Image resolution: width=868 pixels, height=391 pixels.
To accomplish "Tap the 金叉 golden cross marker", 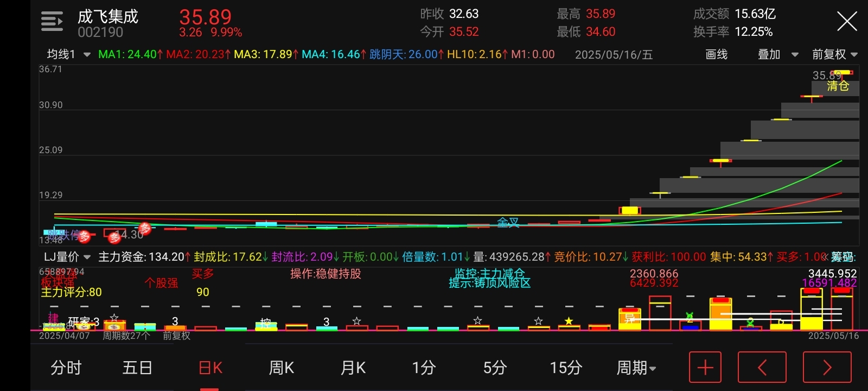I will coord(508,223).
